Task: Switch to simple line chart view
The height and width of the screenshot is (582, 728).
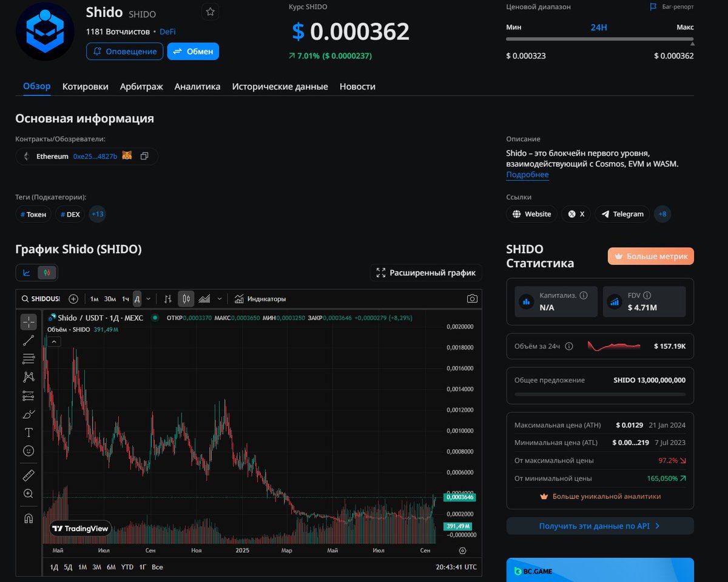Action: click(27, 273)
